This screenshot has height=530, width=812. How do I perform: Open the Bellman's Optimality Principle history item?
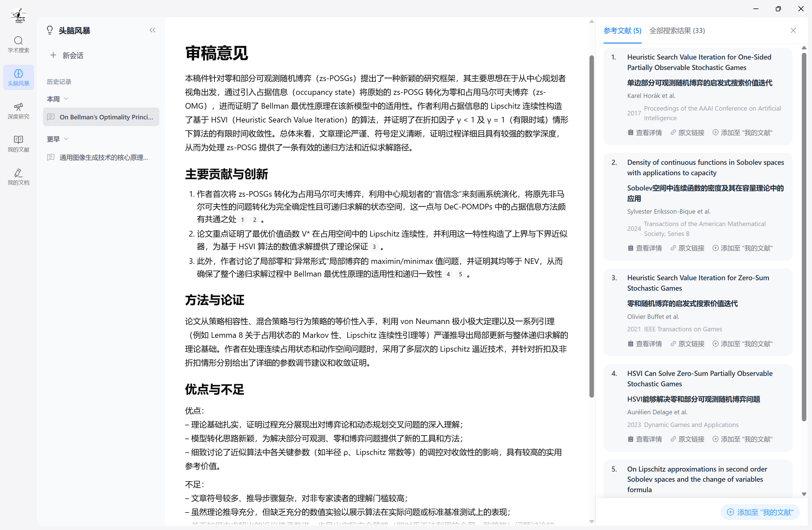pos(101,117)
